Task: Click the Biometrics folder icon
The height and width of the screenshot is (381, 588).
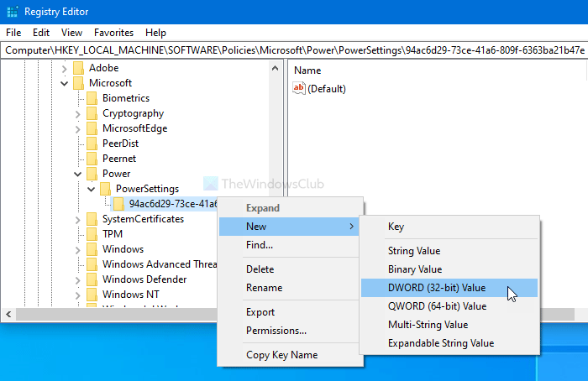Action: click(x=92, y=98)
